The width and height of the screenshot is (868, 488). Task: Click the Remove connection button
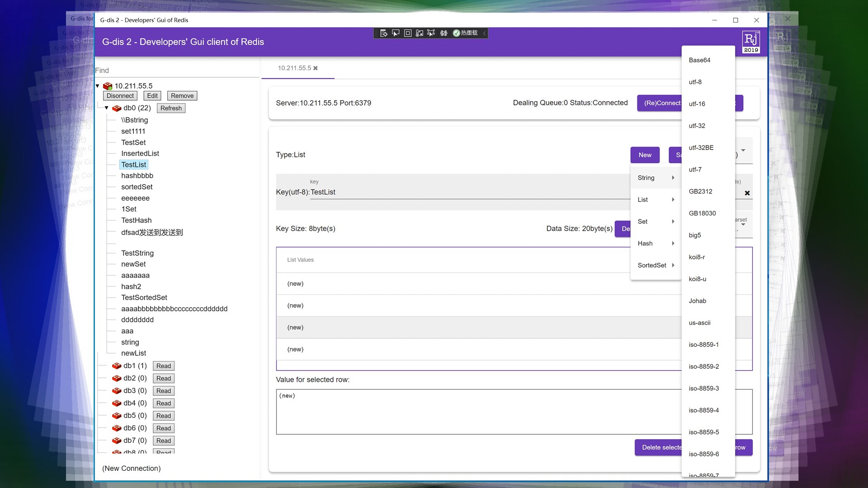pos(182,96)
